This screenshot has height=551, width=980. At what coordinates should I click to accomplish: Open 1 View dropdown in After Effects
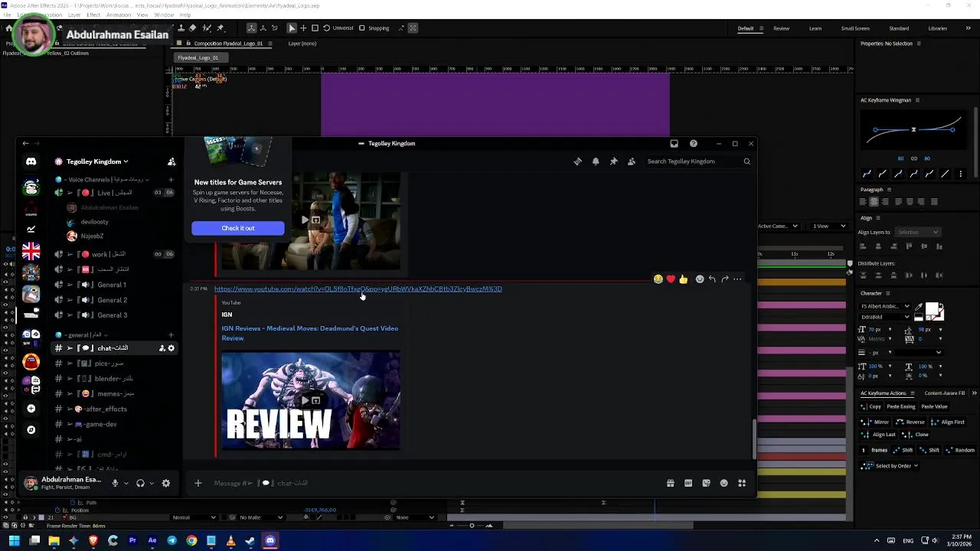[830, 226]
